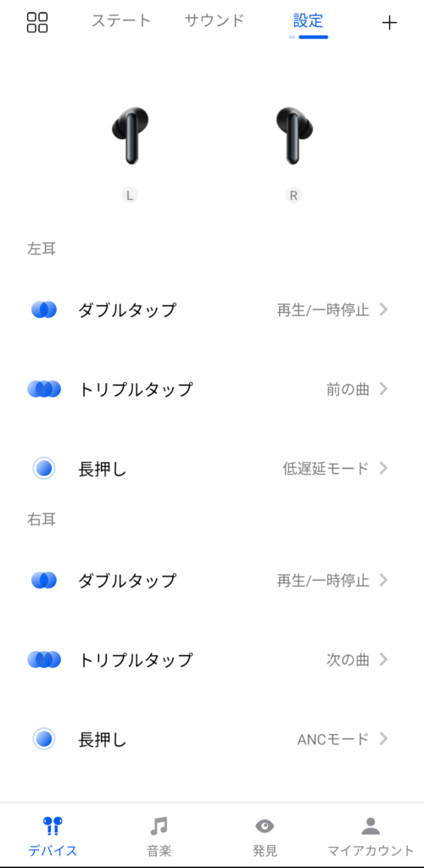This screenshot has height=868, width=424.
Task: Select the right earbud image
Action: pyautogui.click(x=294, y=136)
